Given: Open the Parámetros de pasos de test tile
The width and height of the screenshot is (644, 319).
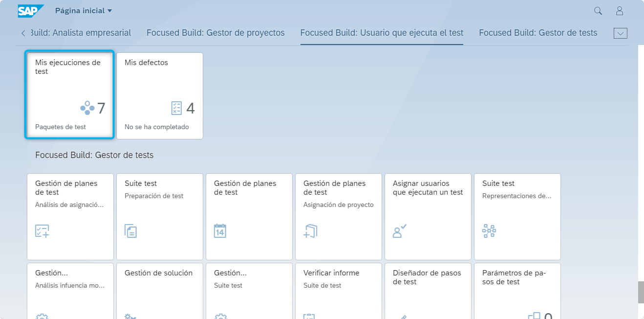Looking at the screenshot, I should coord(517,291).
